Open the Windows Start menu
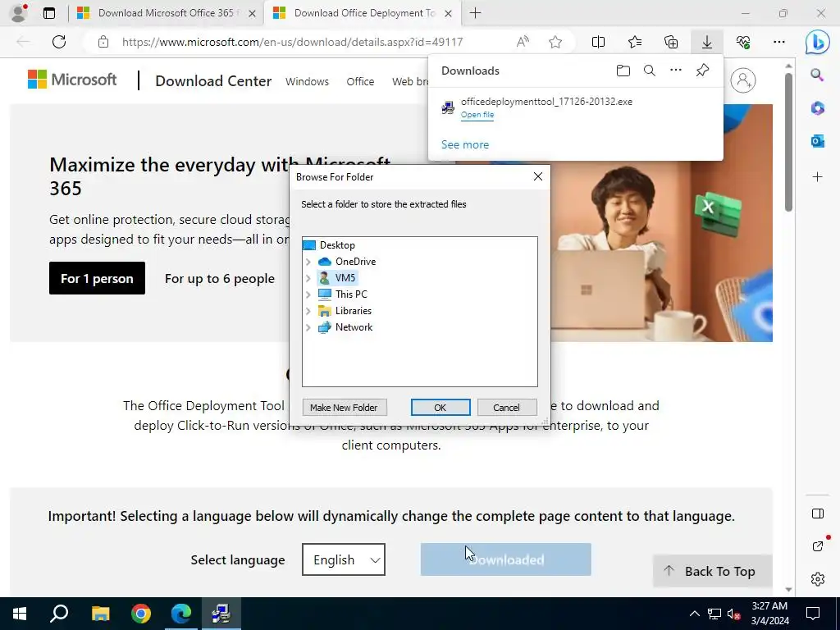The image size is (840, 630). click(x=20, y=614)
